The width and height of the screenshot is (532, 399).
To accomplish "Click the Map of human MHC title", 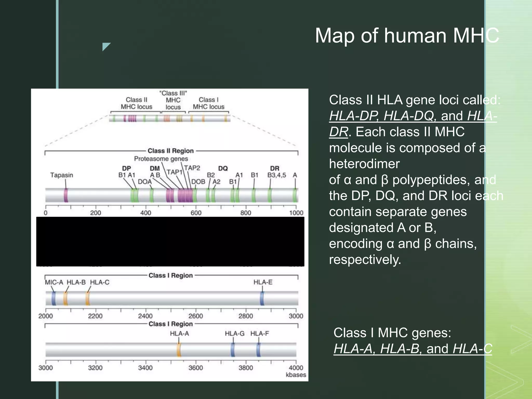I will (x=407, y=36).
